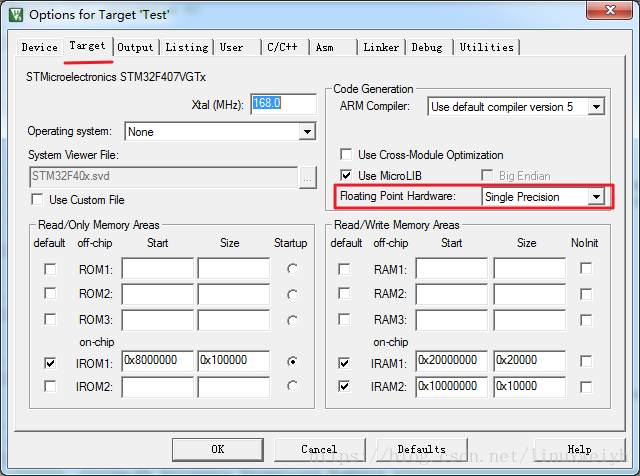The image size is (640, 476).
Task: Enable NoInit for RAM3
Action: 586,320
